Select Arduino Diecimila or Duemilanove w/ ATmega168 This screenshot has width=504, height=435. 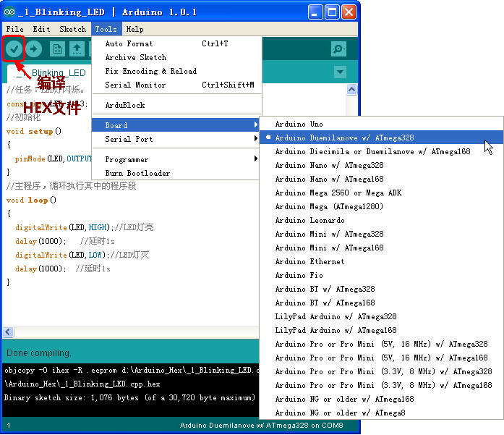coord(381,151)
